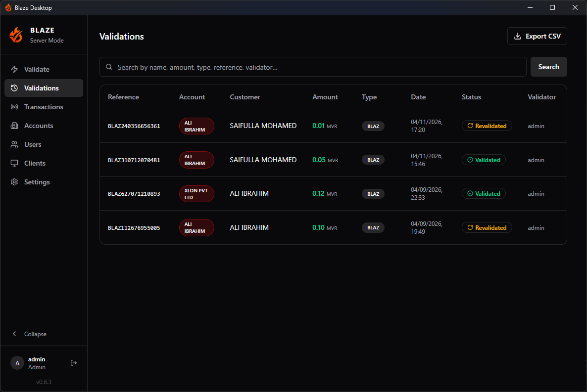Switch to Transactions in the sidebar menu

click(45, 107)
